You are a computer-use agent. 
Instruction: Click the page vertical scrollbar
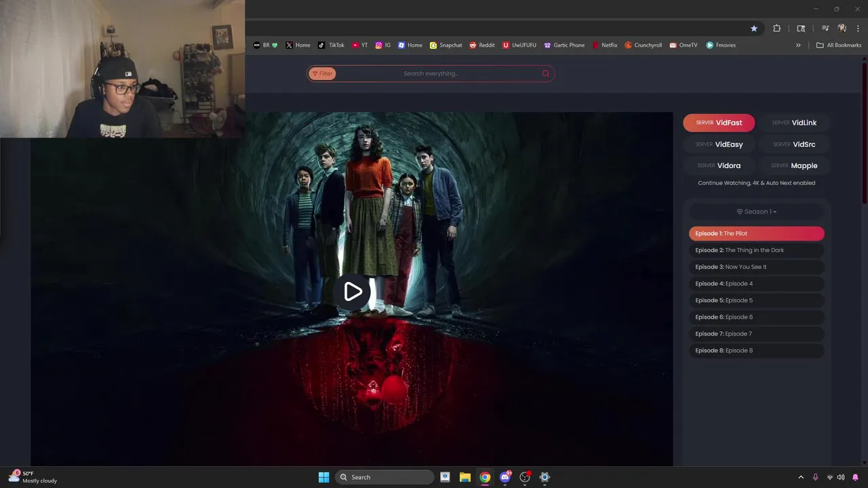865,132
